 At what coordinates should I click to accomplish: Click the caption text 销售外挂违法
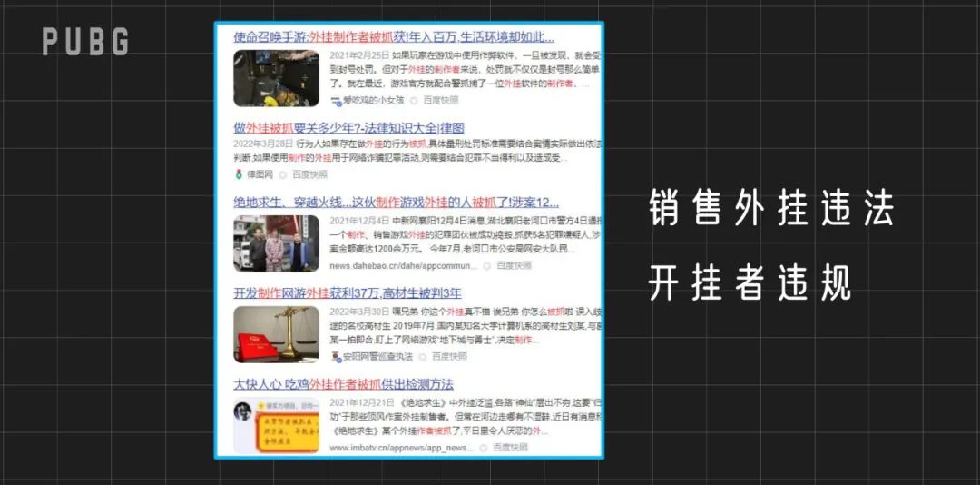click(x=771, y=208)
